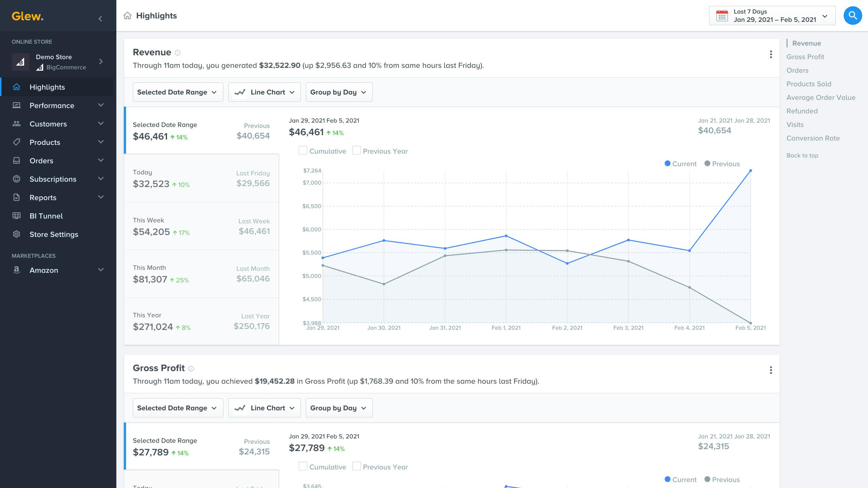Enable Cumulative checkbox in Revenue chart
Viewport: 868px width, 488px height.
303,150
